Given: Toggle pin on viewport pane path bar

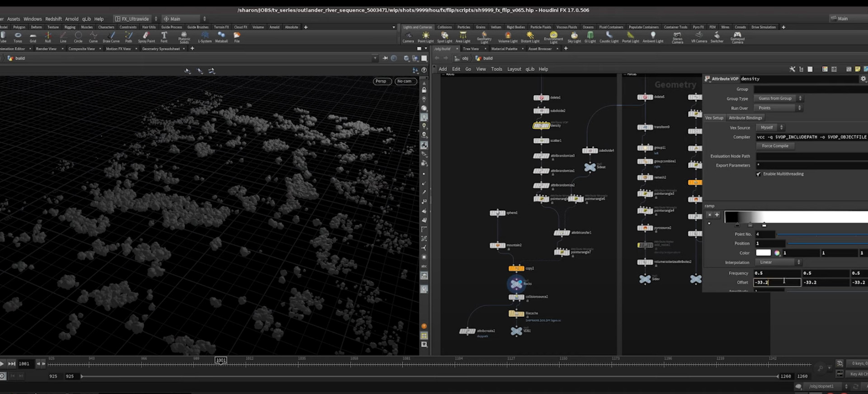Looking at the screenshot, I should click(x=385, y=58).
